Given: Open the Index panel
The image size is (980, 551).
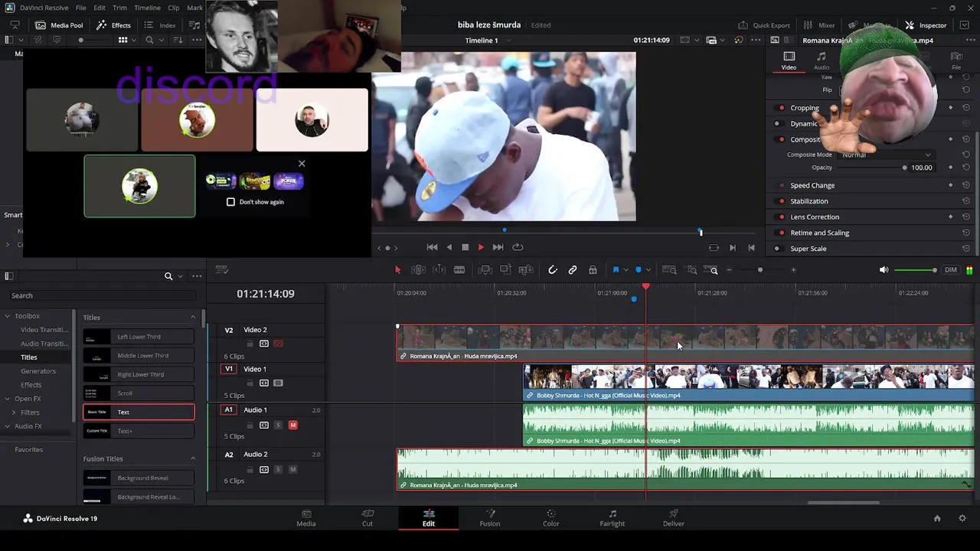Looking at the screenshot, I should (x=160, y=25).
